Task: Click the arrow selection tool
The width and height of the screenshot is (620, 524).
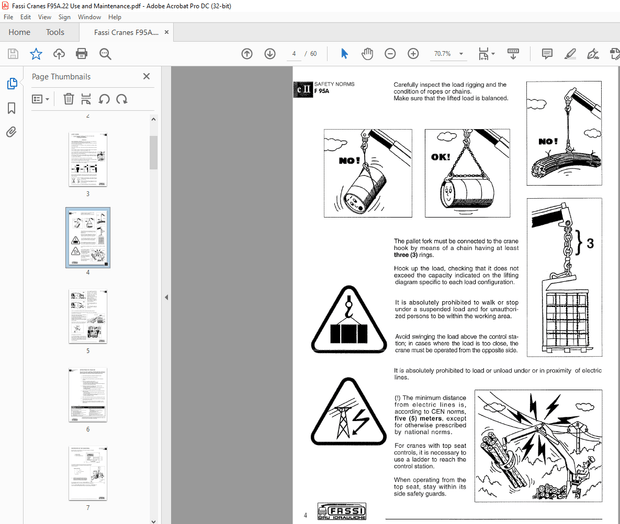Action: [345, 53]
